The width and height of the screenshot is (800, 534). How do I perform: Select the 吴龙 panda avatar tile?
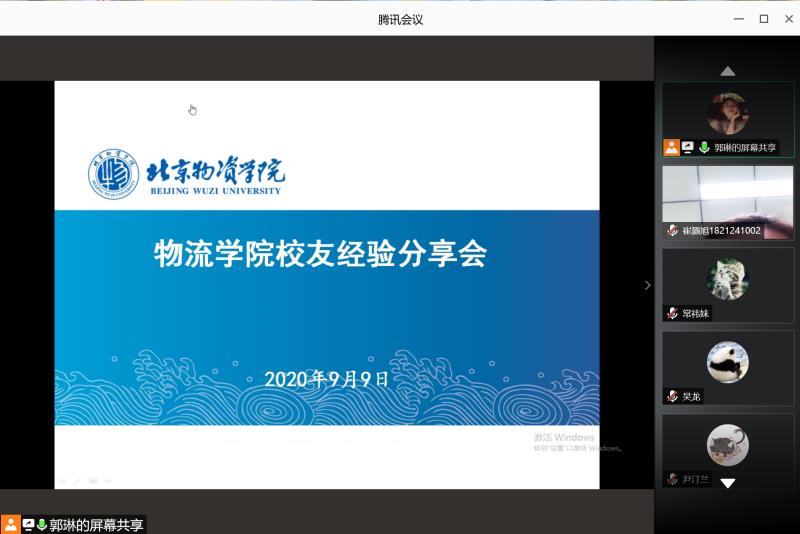click(727, 362)
